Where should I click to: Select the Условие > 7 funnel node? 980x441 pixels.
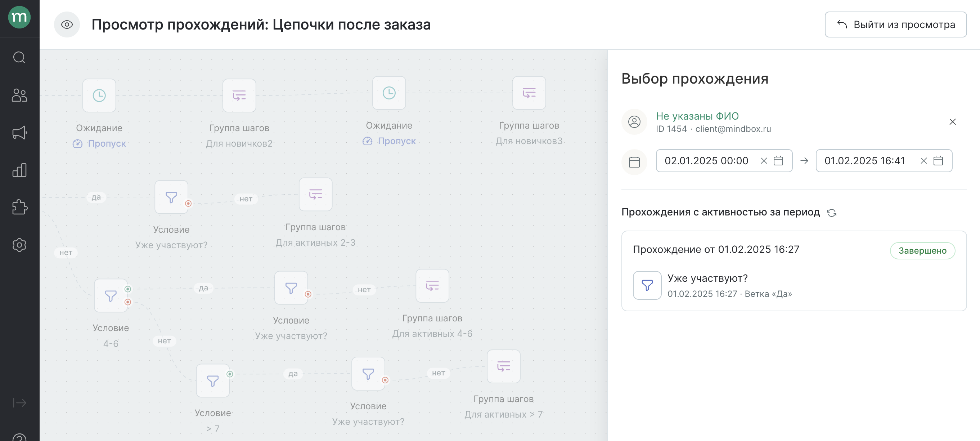click(213, 381)
